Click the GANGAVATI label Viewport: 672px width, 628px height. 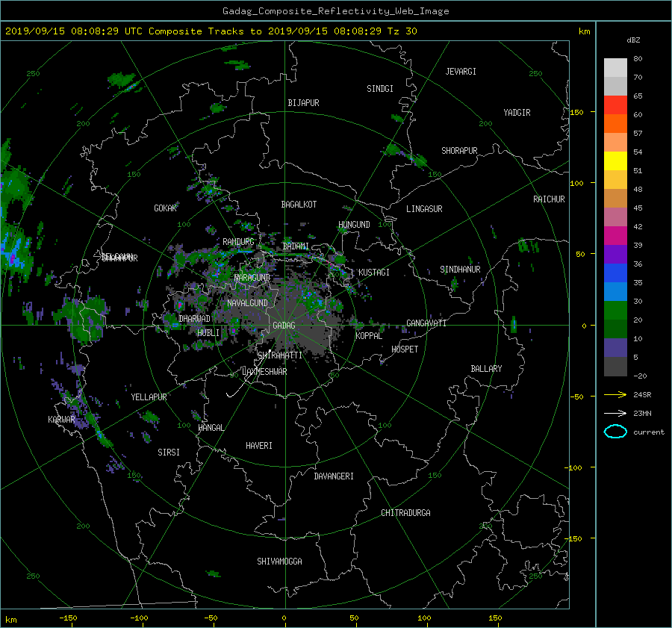coord(426,323)
